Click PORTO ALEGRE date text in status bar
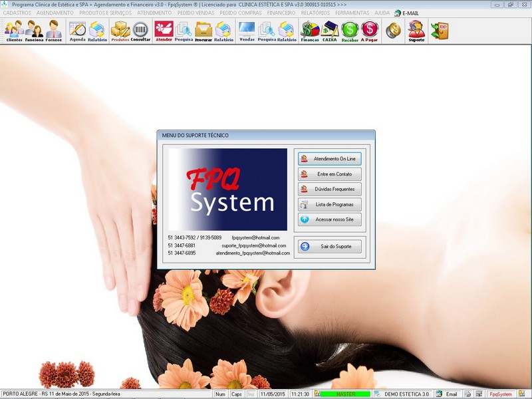 (x=61, y=394)
